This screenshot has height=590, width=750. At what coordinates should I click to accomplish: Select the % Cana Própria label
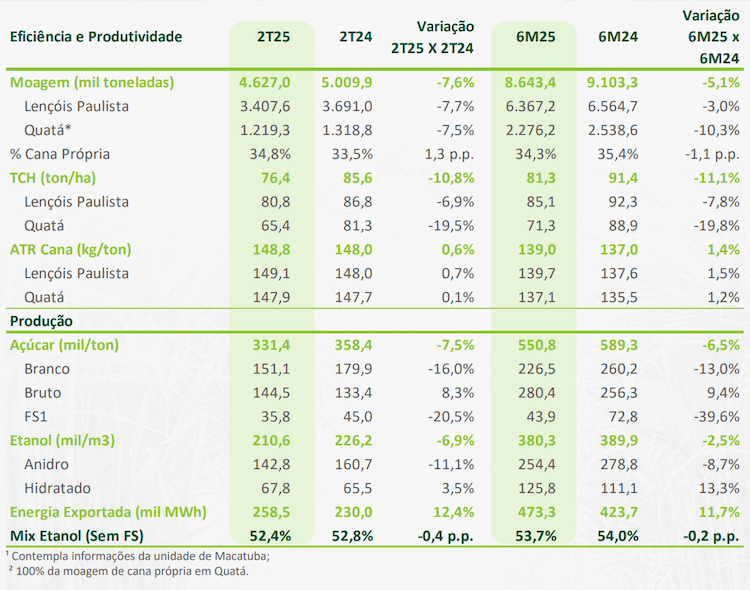coord(60,154)
